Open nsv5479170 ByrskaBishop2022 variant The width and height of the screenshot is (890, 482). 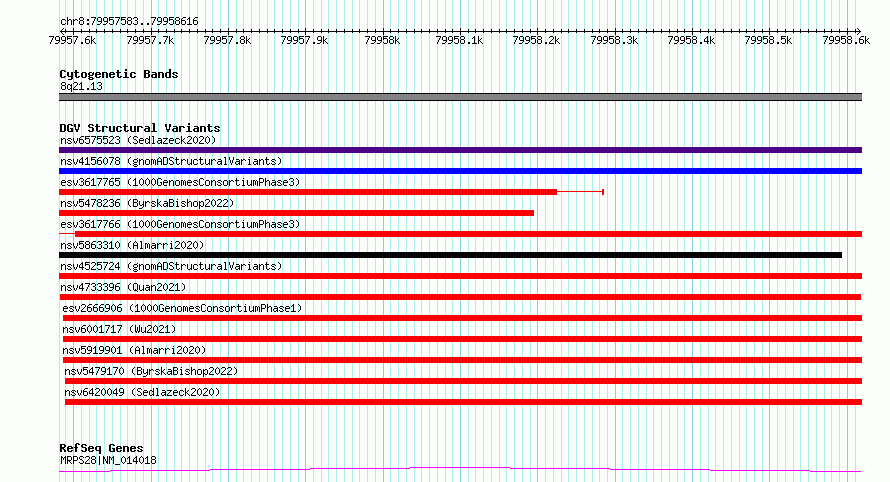coord(151,371)
